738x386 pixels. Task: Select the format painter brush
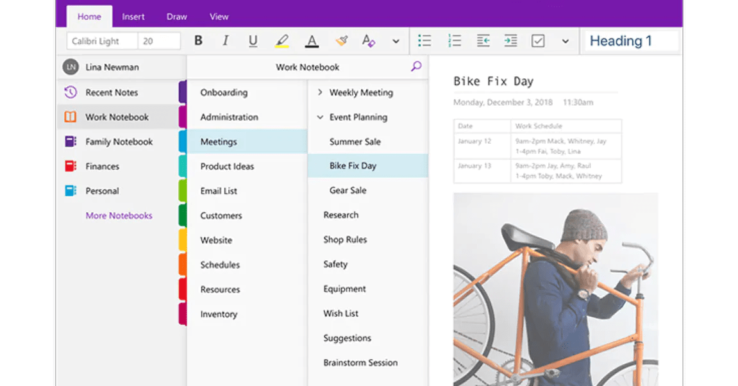(x=342, y=41)
